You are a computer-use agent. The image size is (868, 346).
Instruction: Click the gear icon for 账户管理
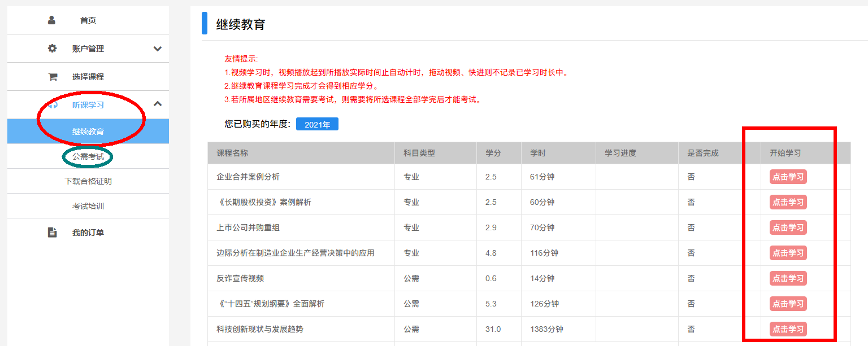click(x=52, y=49)
